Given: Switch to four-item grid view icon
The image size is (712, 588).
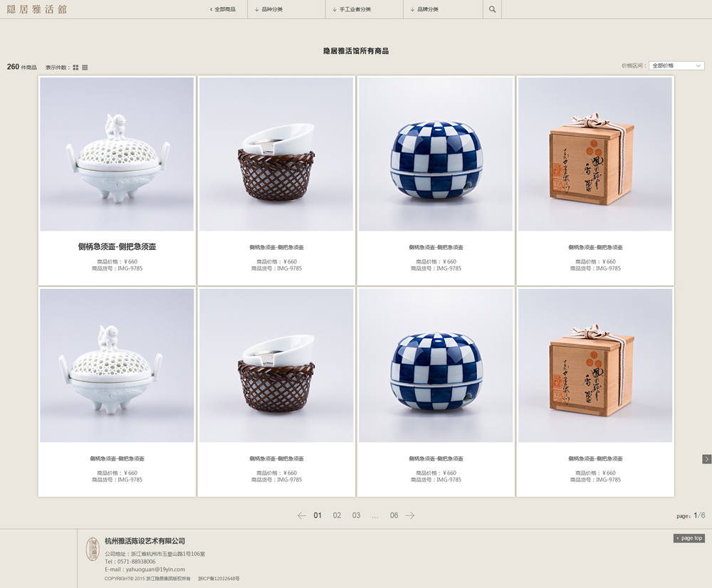Looking at the screenshot, I should [76, 68].
